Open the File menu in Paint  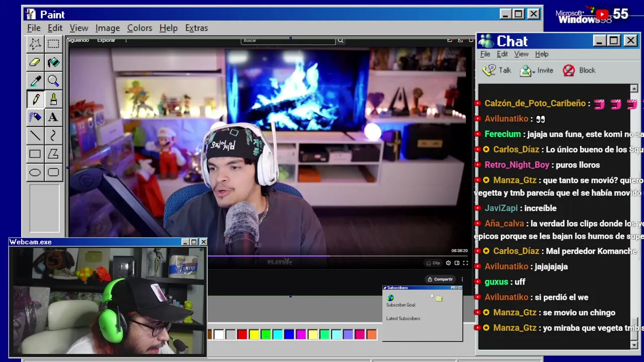tap(34, 28)
